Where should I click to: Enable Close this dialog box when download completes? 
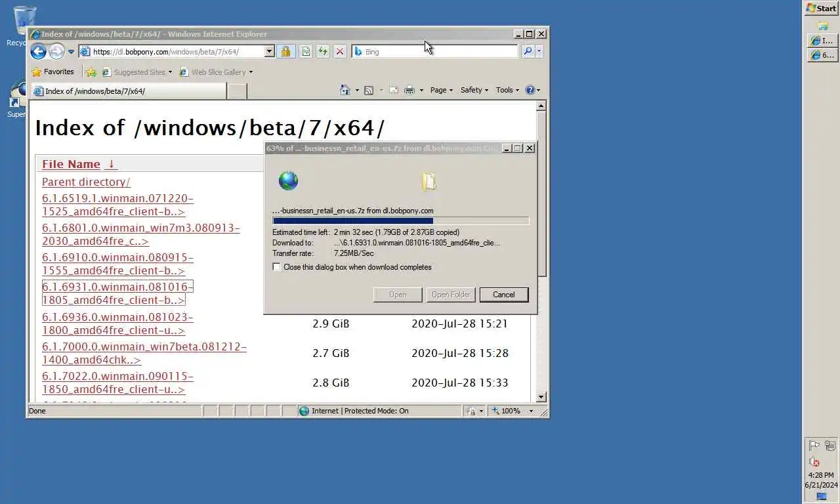(x=276, y=267)
